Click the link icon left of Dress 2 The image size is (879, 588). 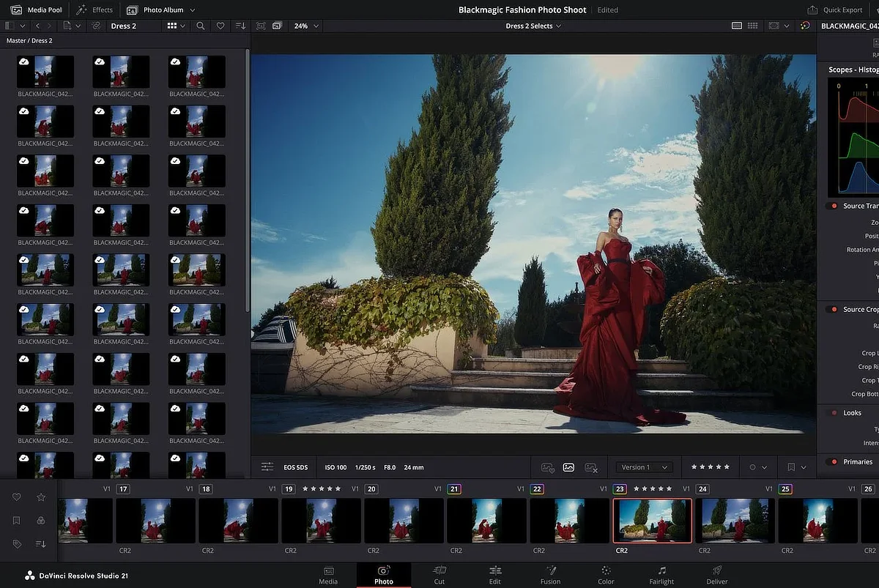tap(95, 26)
